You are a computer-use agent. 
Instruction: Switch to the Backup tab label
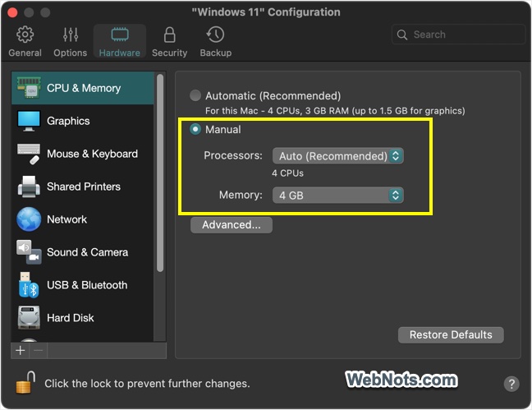tap(216, 53)
